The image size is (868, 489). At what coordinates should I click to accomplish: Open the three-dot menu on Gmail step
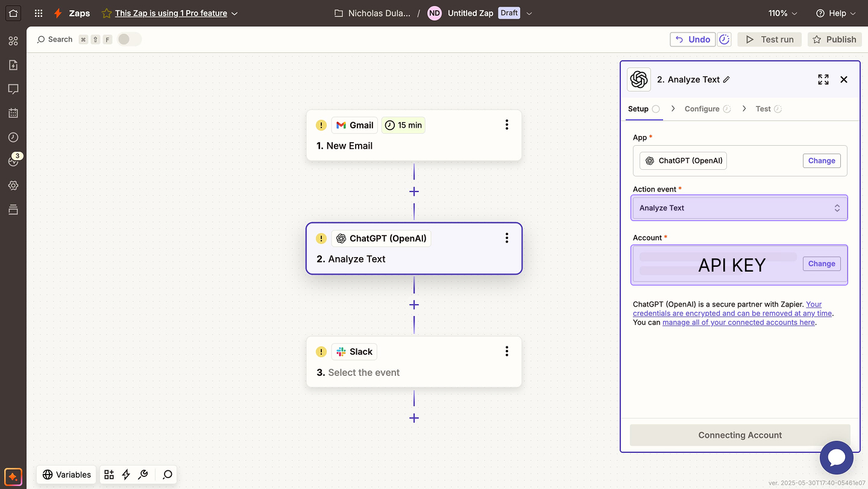[x=507, y=125]
